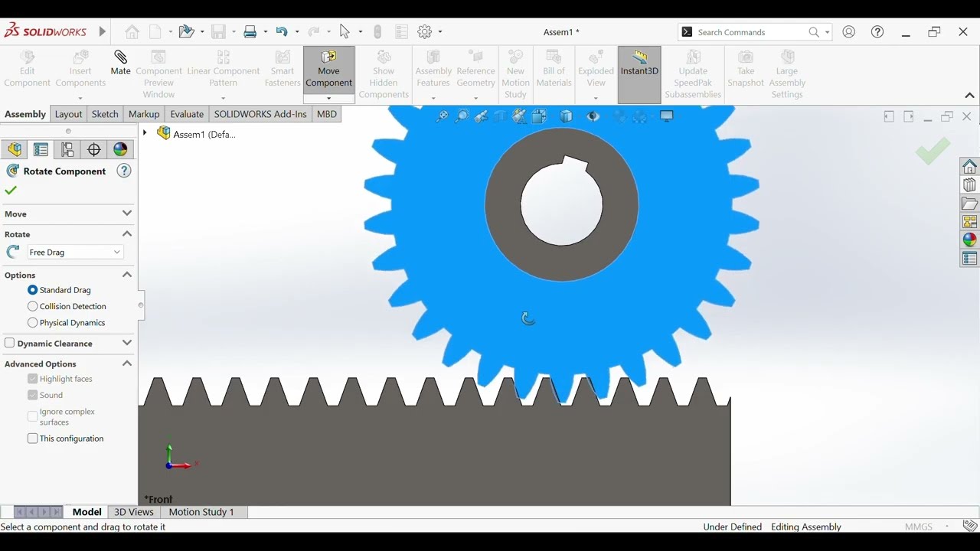Collapse the Rotate section

[x=127, y=234]
